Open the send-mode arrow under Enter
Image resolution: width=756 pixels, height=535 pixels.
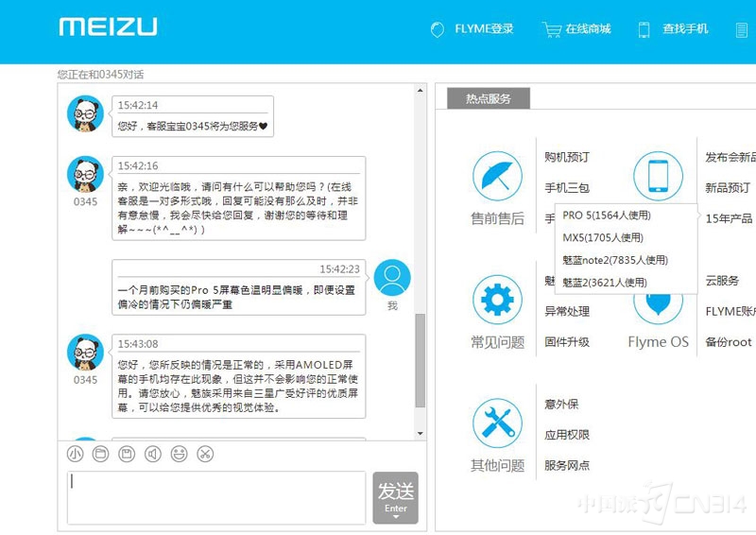(395, 519)
